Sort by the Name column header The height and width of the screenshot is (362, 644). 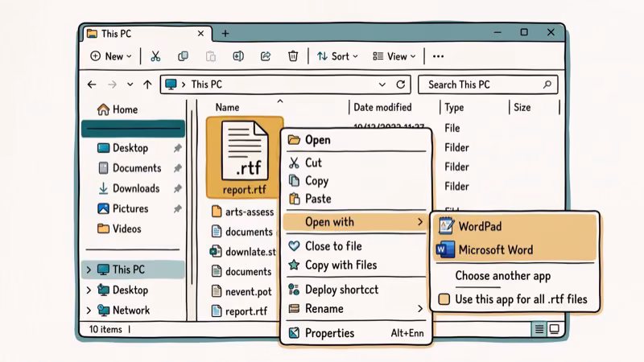(x=227, y=108)
